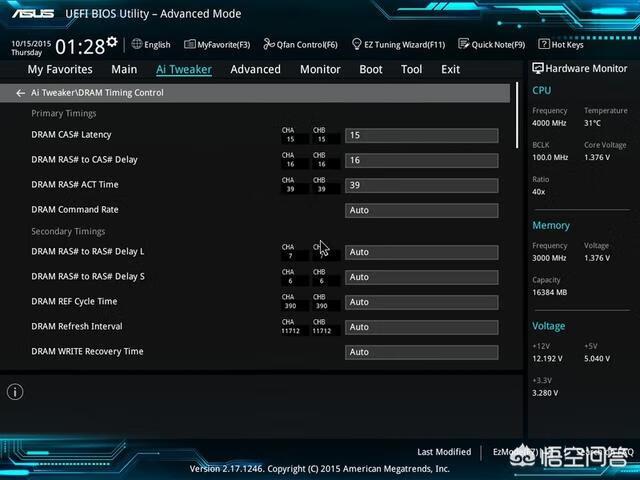Screen dimensions: 640x480
Task: Open DRAM Command Rate Auto dropdown
Action: [421, 211]
